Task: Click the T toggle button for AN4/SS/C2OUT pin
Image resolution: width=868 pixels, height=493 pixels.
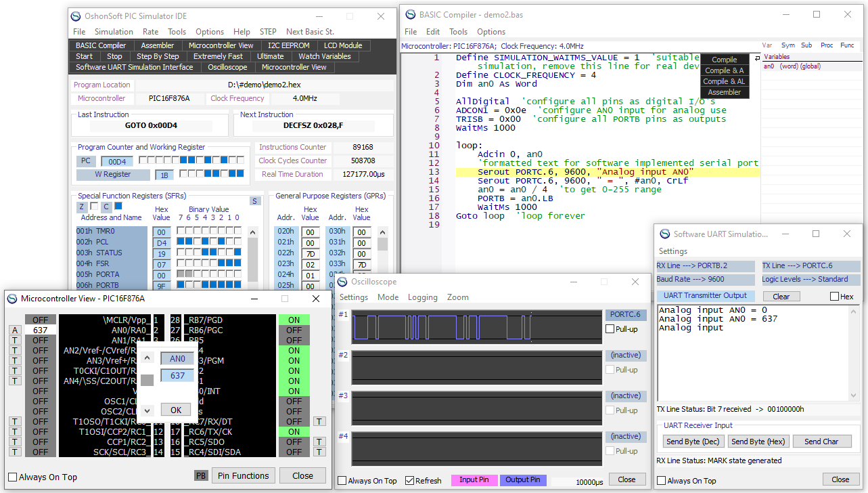Action: pyautogui.click(x=14, y=381)
